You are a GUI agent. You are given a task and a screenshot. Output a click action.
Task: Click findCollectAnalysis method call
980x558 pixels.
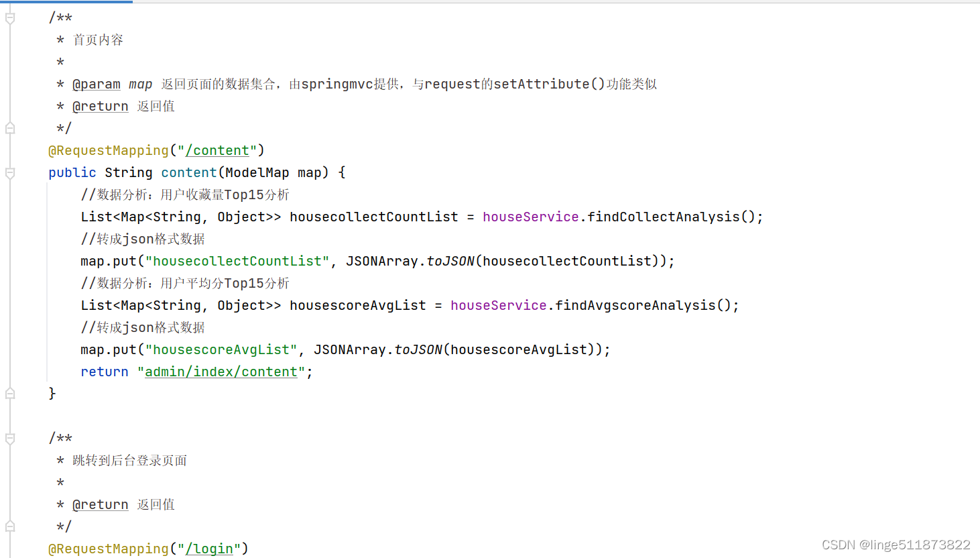tap(664, 217)
